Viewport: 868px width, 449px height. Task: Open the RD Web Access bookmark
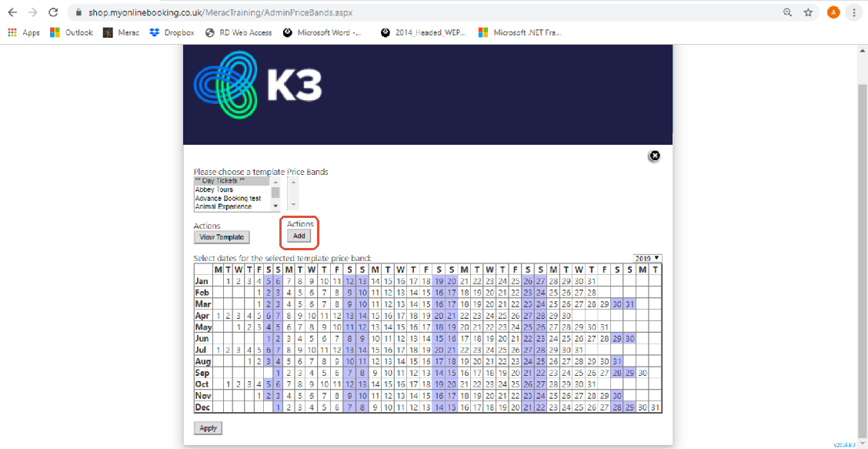click(239, 32)
